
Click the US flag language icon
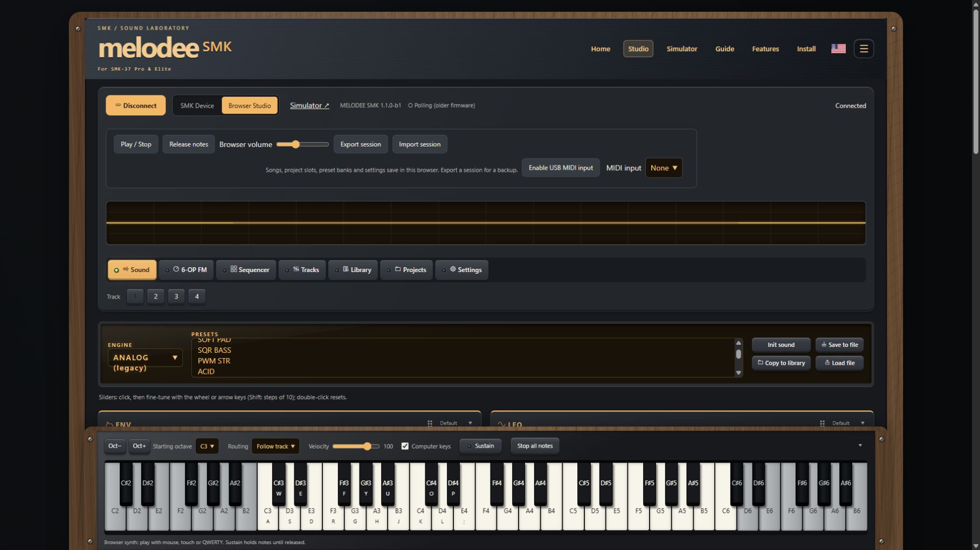(838, 48)
